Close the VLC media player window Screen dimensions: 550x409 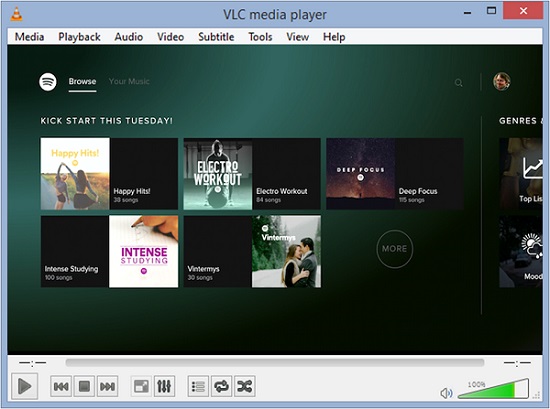coord(523,11)
